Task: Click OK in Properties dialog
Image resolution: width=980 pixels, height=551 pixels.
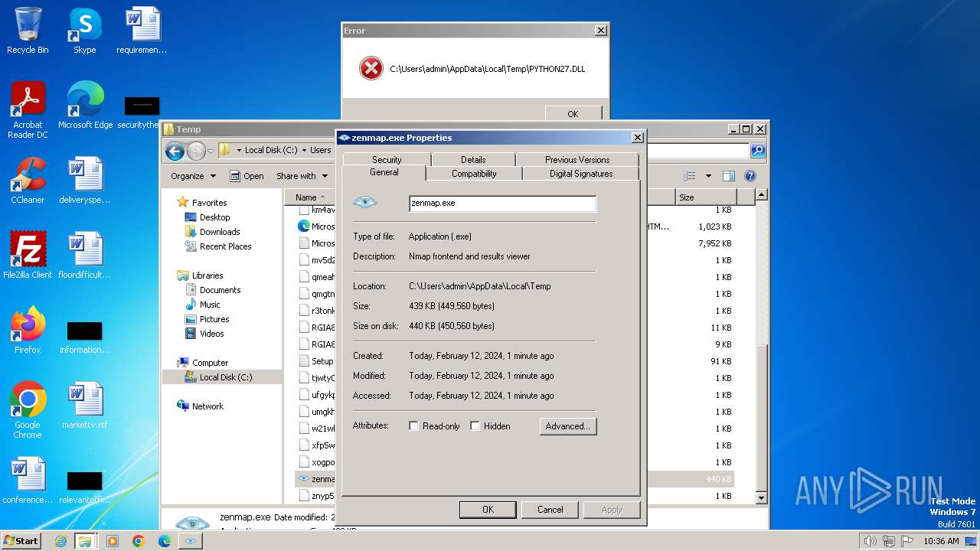Action: (488, 510)
